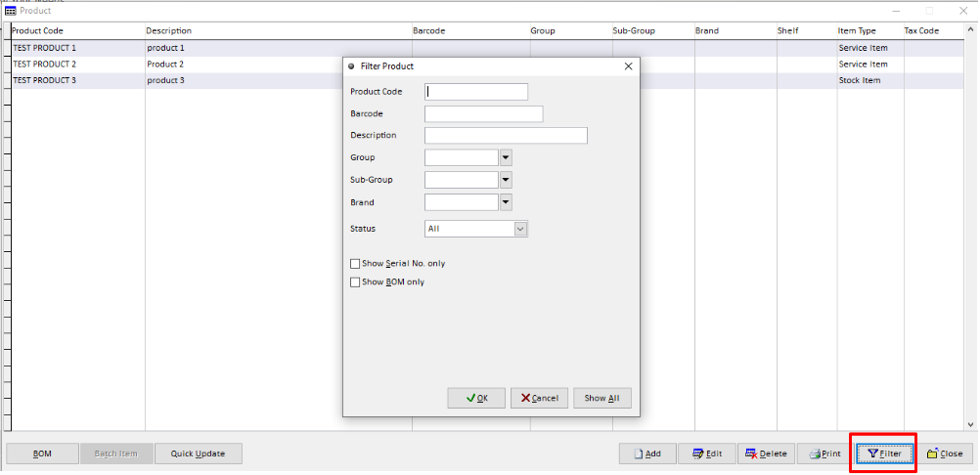Confirm filter with the OK button

click(476, 398)
